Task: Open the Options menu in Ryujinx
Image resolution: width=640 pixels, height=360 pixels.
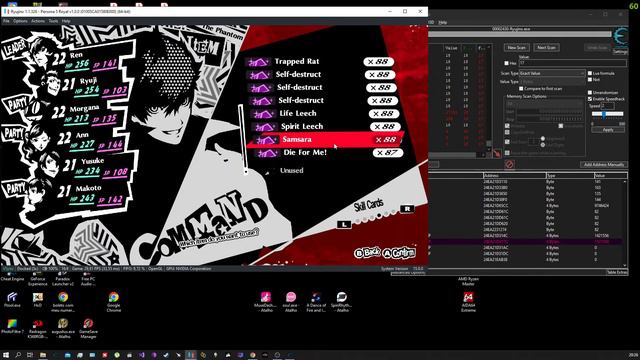Action: click(20, 21)
